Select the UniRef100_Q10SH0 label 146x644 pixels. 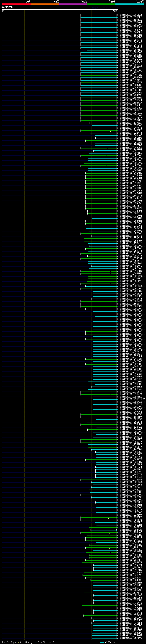(x=131, y=55)
